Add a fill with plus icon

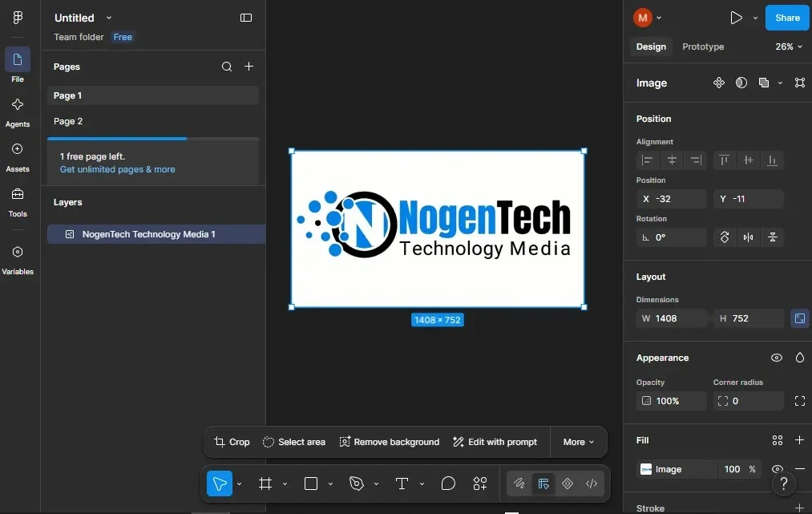point(799,440)
